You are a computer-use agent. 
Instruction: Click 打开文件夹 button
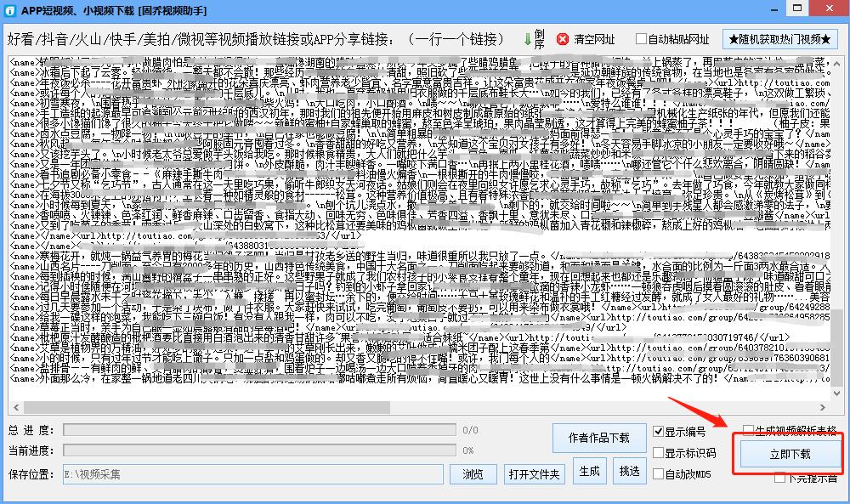point(534,474)
